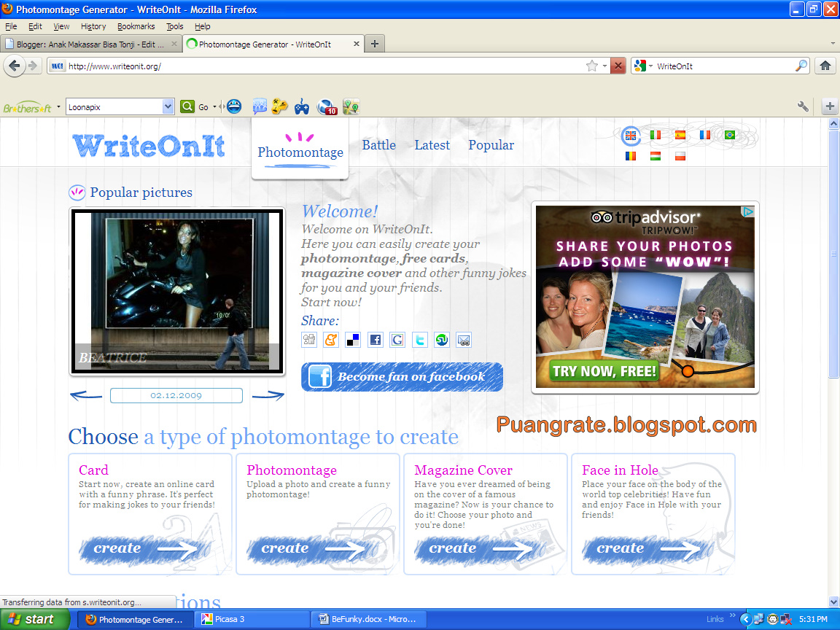Open the Bookmarks menu

point(136,26)
